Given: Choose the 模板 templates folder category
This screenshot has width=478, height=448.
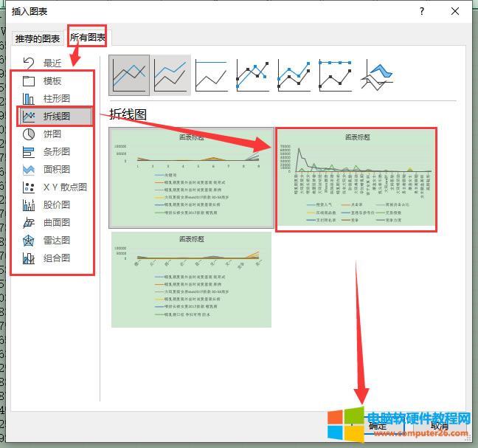Looking at the screenshot, I should [x=52, y=81].
